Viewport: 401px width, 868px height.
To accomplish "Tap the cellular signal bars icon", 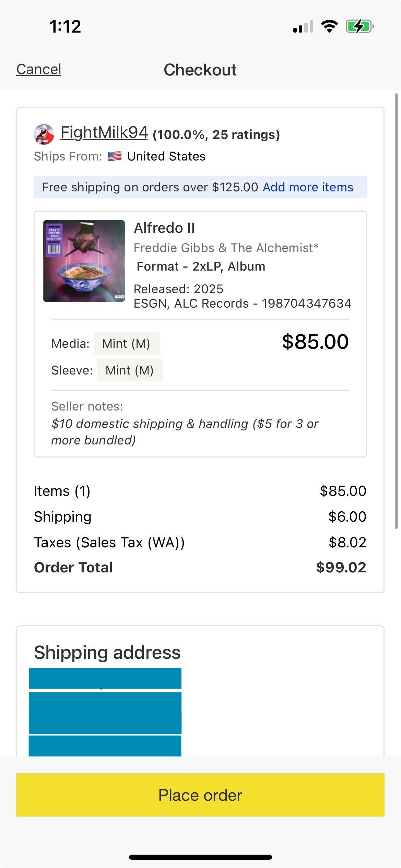I will [x=303, y=26].
